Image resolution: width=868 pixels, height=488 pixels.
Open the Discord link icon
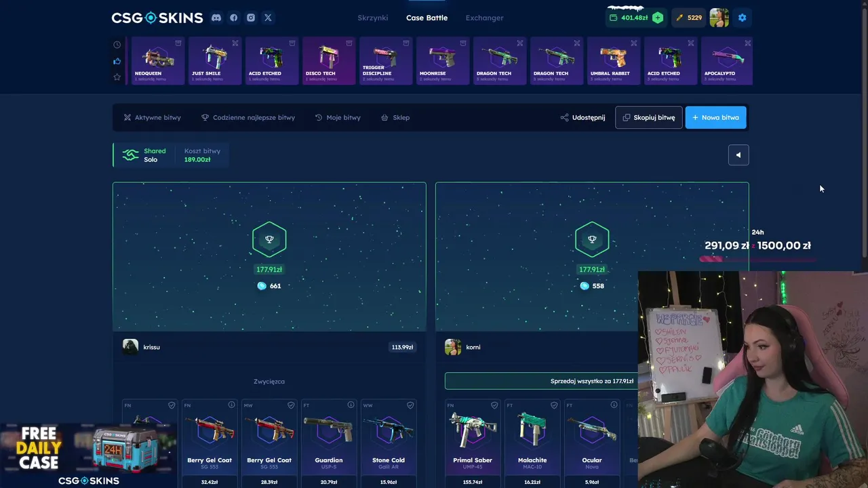pyautogui.click(x=216, y=18)
